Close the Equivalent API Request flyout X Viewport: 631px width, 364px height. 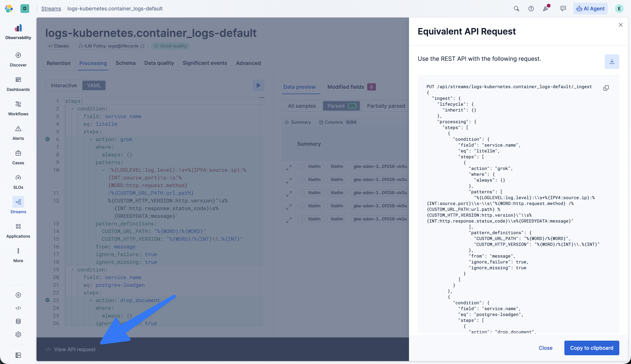click(620, 25)
